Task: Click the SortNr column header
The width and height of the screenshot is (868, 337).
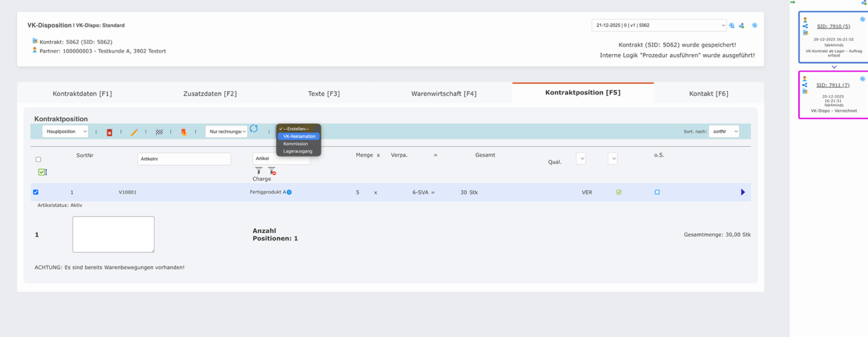Action: pos(85,155)
